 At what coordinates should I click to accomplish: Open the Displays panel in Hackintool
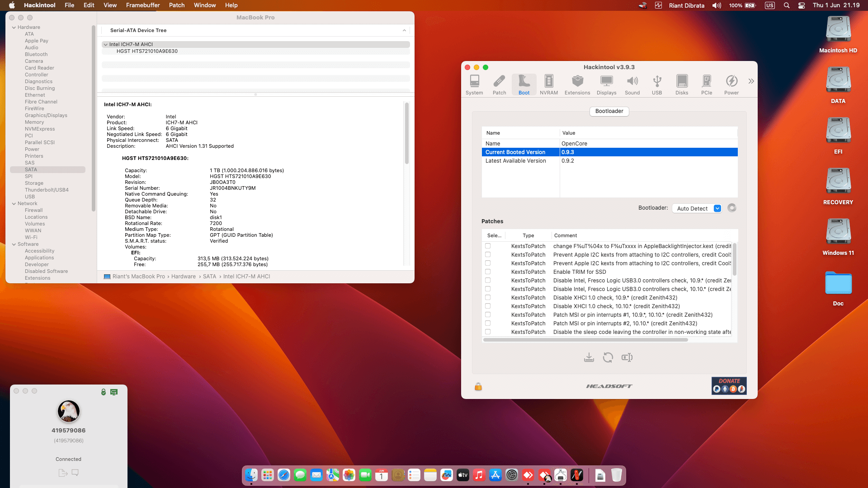coord(606,84)
